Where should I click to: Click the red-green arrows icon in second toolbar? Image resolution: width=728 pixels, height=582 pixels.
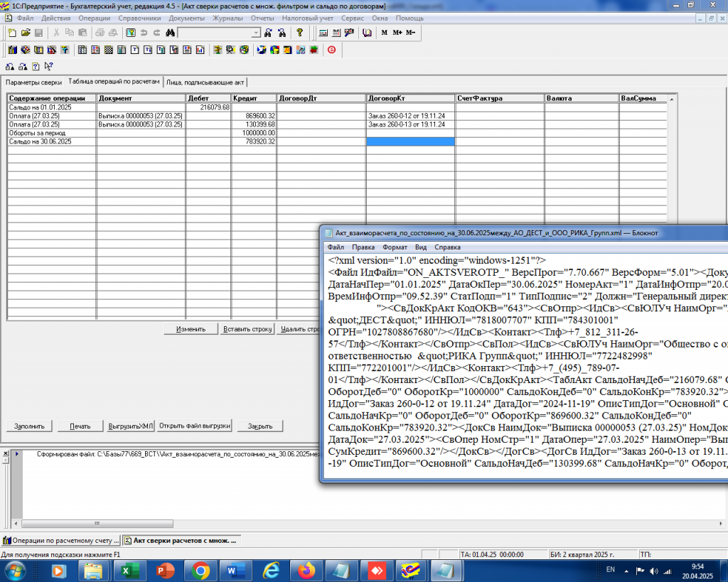(314, 50)
